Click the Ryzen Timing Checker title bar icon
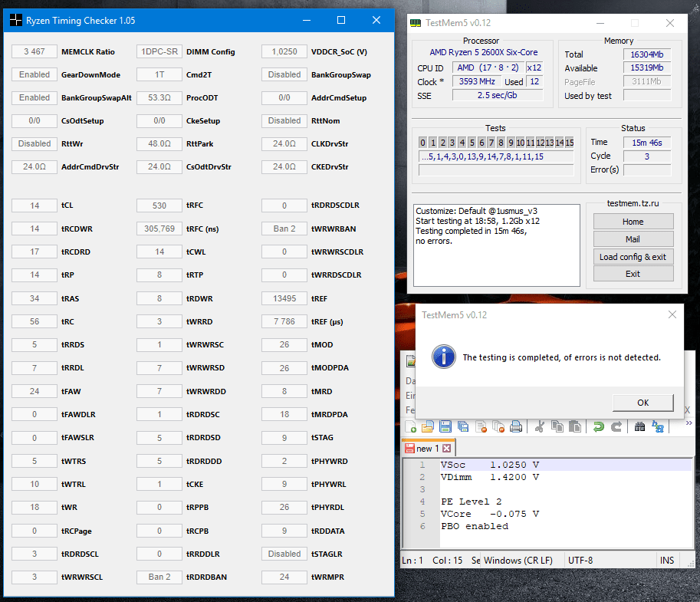 tap(15, 20)
